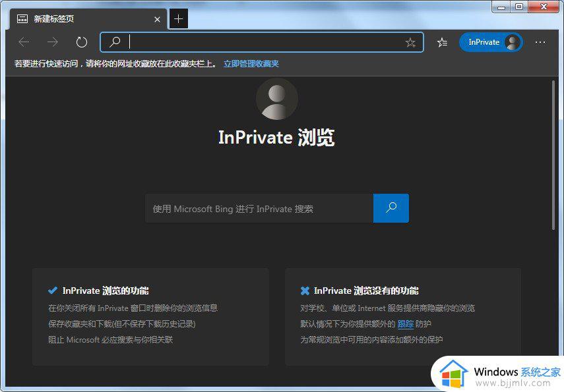Viewport: 564px width, 392px height.
Task: Go forward using the forward arrow
Action: coord(53,42)
